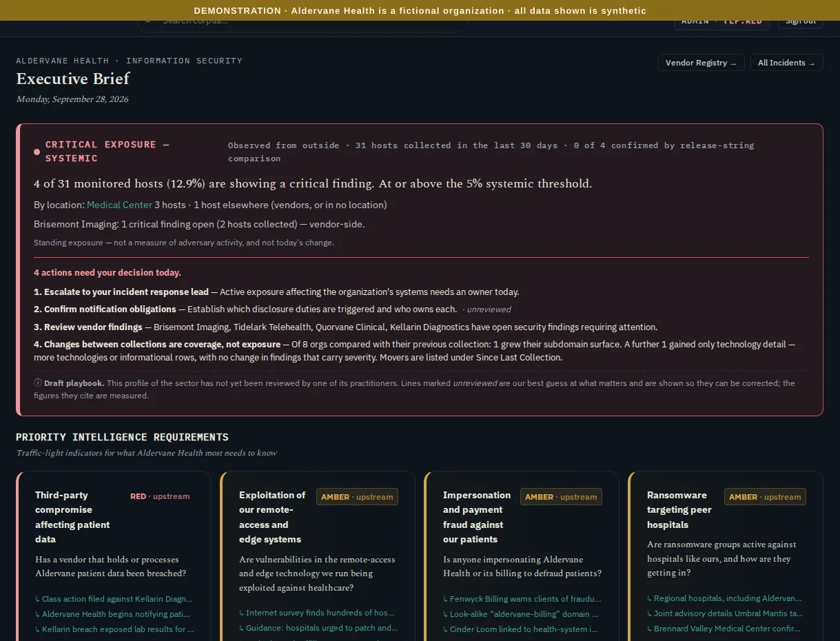Click AMBER upstream badge on Impersonation card
The image size is (840, 641).
tap(561, 497)
